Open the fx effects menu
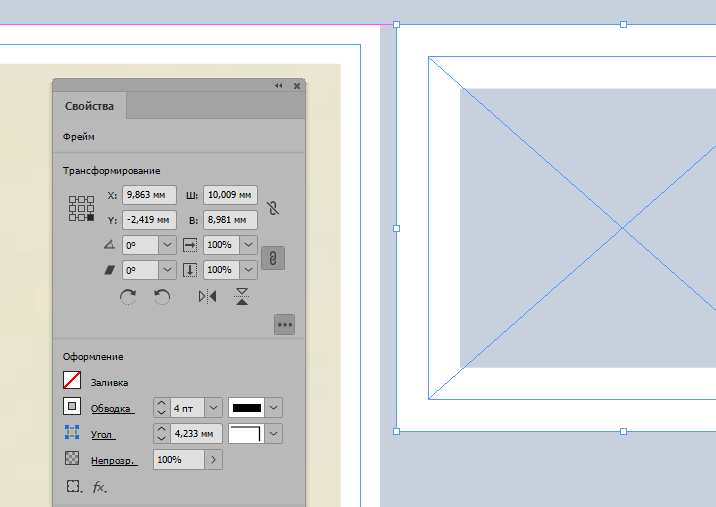Image resolution: width=716 pixels, height=507 pixels. tap(100, 487)
